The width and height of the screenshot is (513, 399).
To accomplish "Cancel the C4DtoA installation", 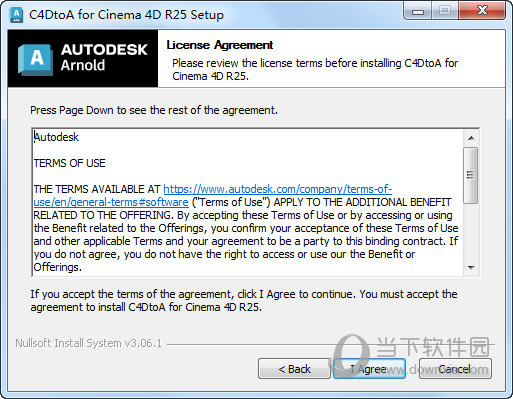I will tap(455, 369).
